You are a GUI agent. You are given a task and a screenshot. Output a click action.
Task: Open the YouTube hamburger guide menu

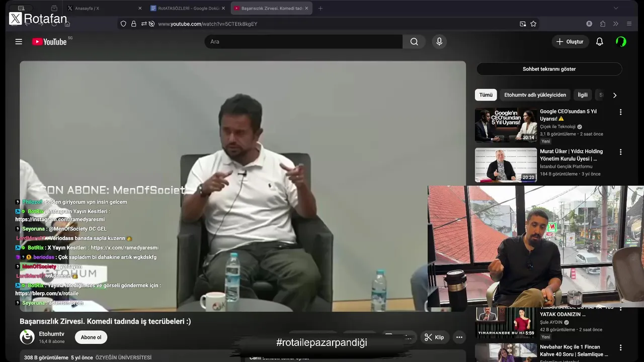[x=19, y=42]
